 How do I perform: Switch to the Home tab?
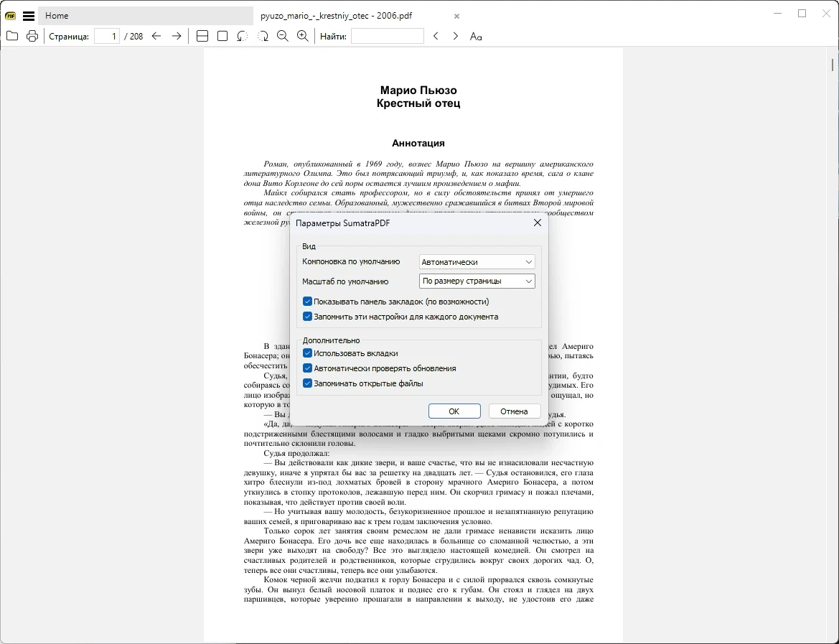point(146,16)
